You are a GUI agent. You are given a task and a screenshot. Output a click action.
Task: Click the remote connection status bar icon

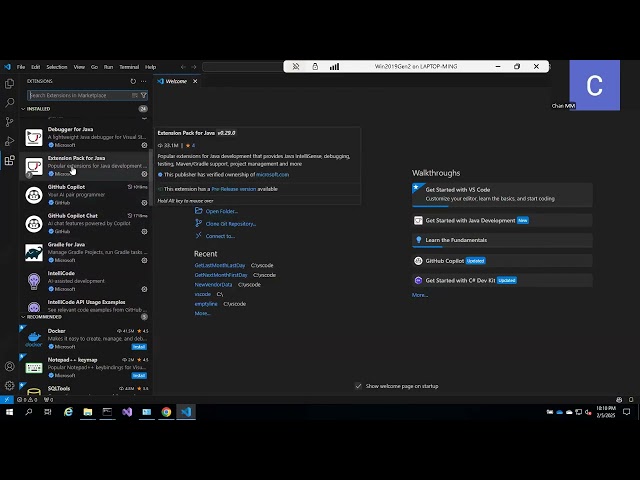[x=7, y=400]
